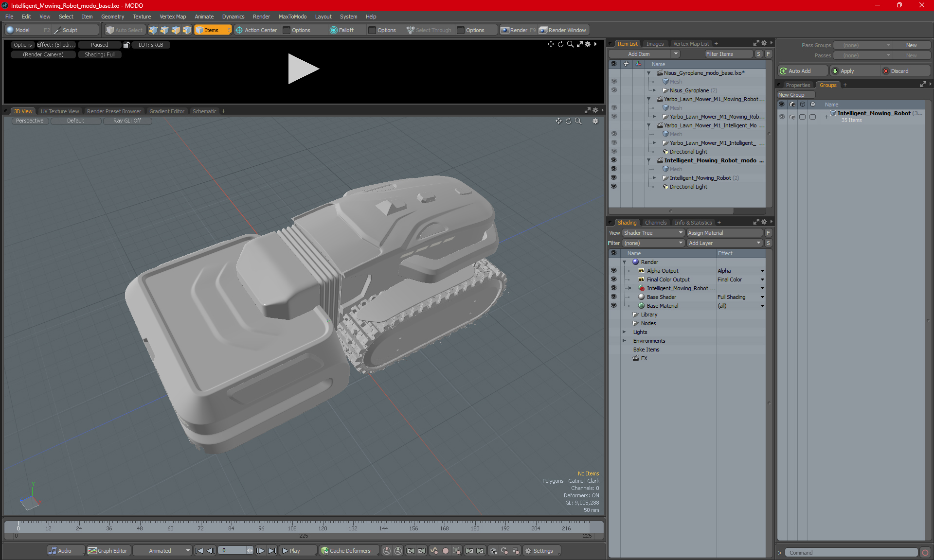Open the Add Layer dropdown
This screenshot has width=934, height=560.
click(724, 243)
